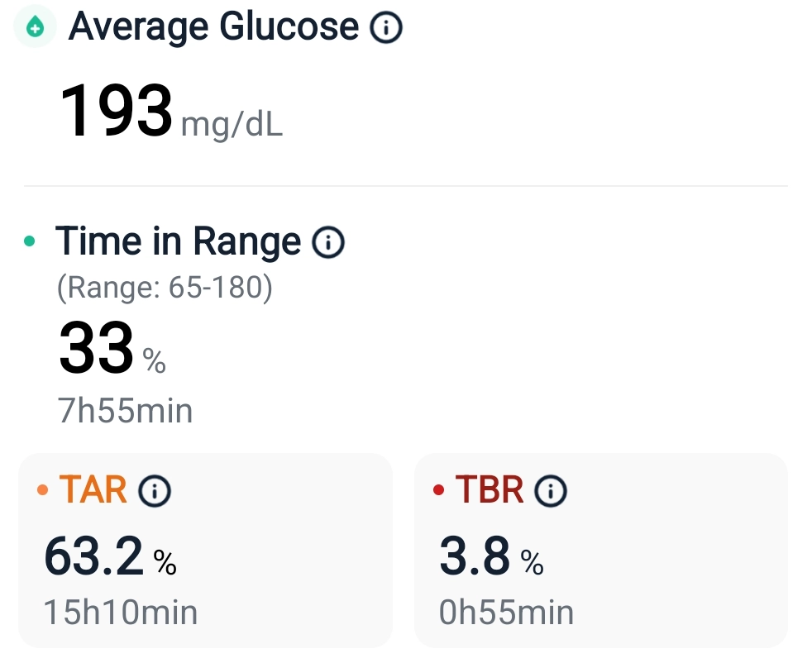This screenshot has width=812, height=663.
Task: Tap the TAR info icon
Action: [154, 492]
